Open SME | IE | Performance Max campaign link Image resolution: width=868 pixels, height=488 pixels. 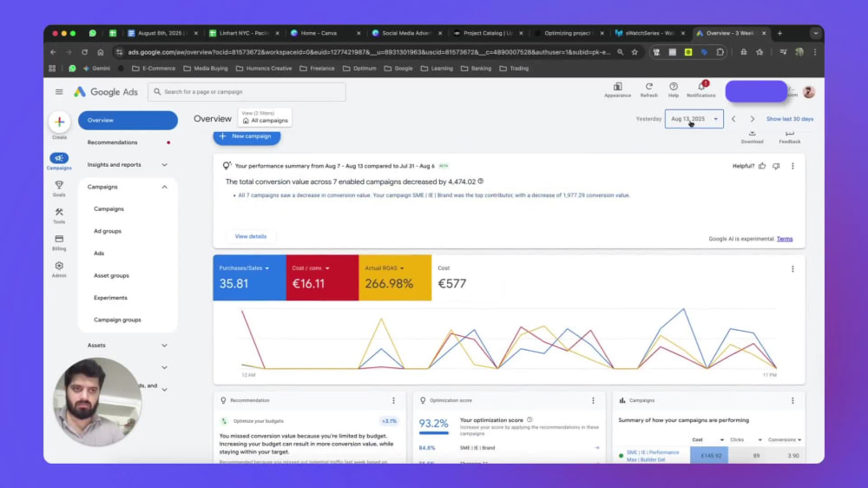(653, 456)
